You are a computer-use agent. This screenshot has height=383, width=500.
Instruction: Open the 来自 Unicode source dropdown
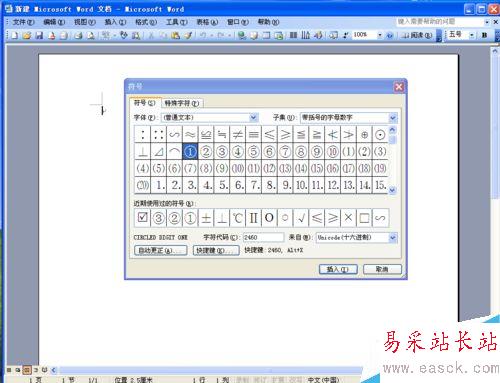(x=393, y=238)
